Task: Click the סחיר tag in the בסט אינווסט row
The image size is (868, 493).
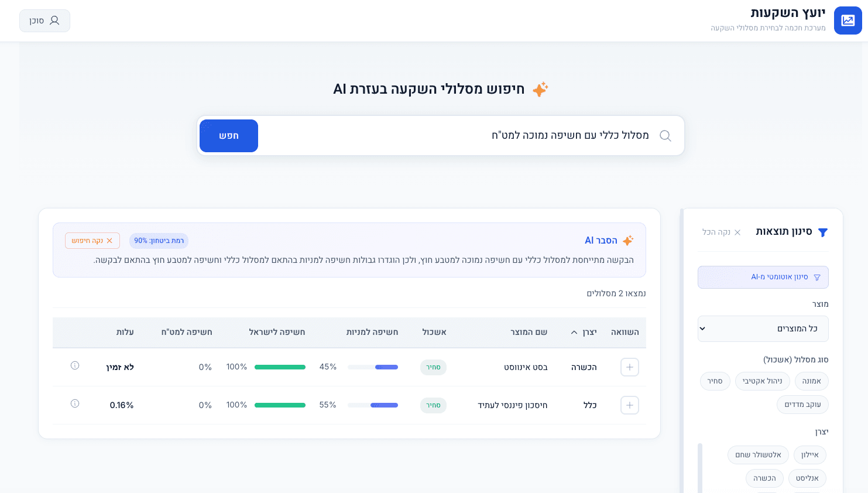Action: tap(433, 367)
